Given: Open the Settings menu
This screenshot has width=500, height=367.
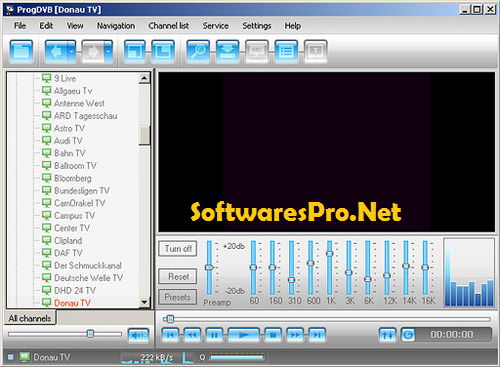Looking at the screenshot, I should click(x=257, y=26).
